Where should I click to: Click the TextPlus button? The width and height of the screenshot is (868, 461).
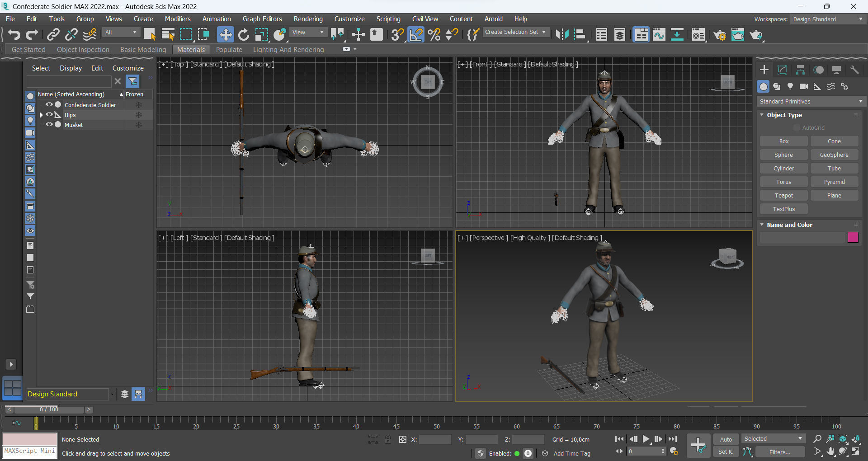[x=784, y=209]
